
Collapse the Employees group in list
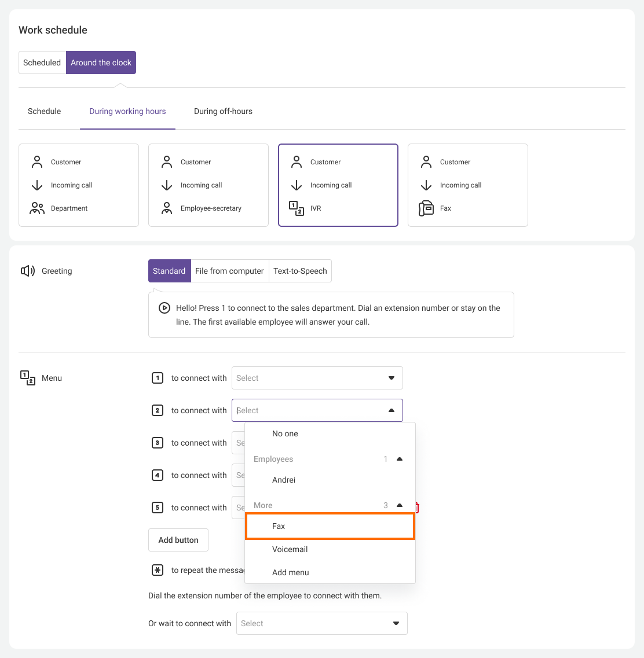click(x=399, y=459)
